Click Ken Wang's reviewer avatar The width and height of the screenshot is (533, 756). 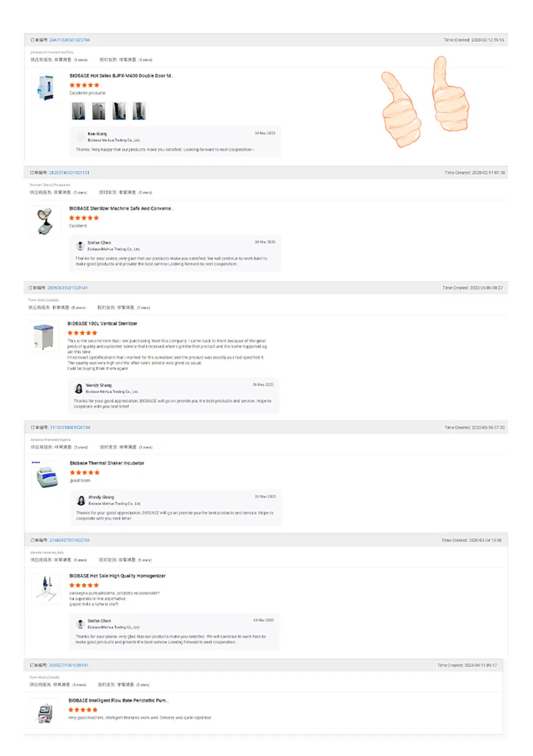[81, 136]
